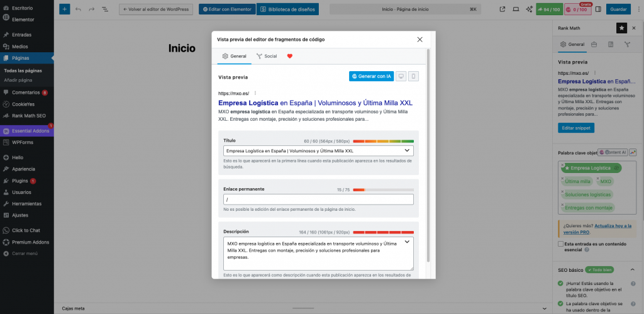Toggle the settings sidebar panel icon
The height and width of the screenshot is (314, 644).
[x=599, y=9]
